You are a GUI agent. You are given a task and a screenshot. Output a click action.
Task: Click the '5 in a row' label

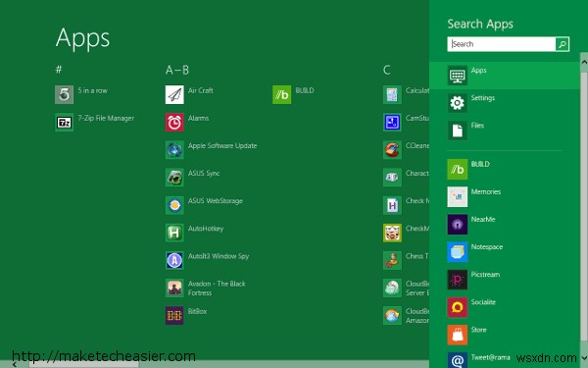(93, 90)
